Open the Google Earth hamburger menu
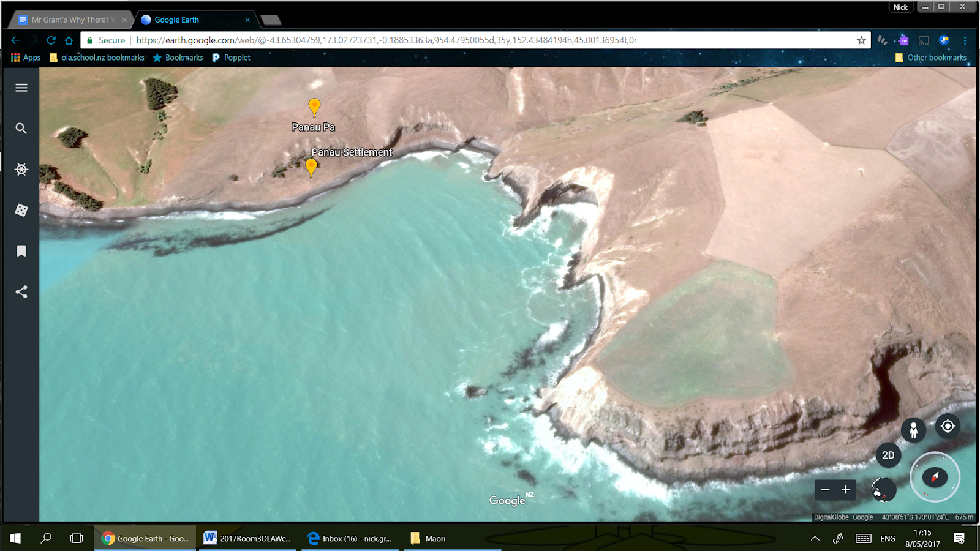980x551 pixels. coord(21,88)
